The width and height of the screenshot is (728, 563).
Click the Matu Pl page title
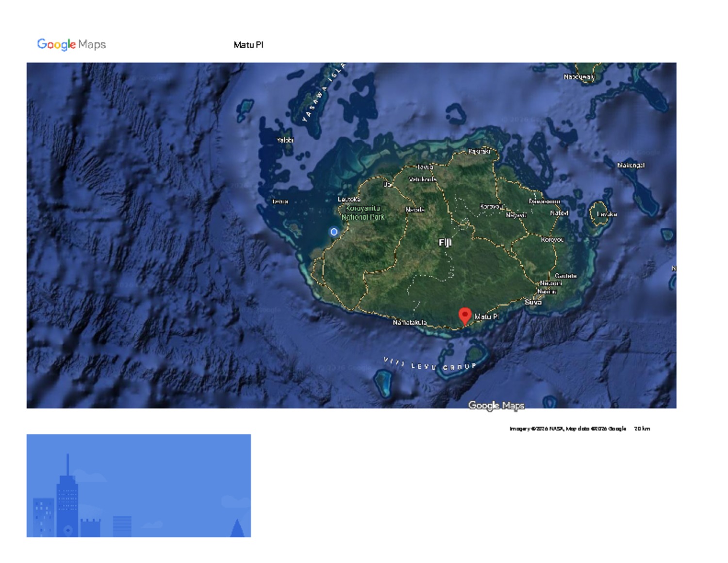point(248,45)
